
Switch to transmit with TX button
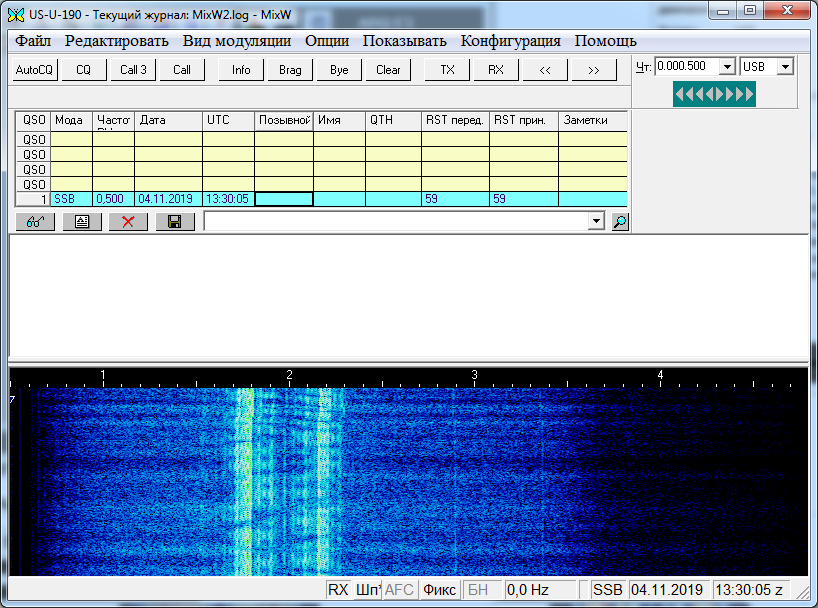tap(447, 70)
